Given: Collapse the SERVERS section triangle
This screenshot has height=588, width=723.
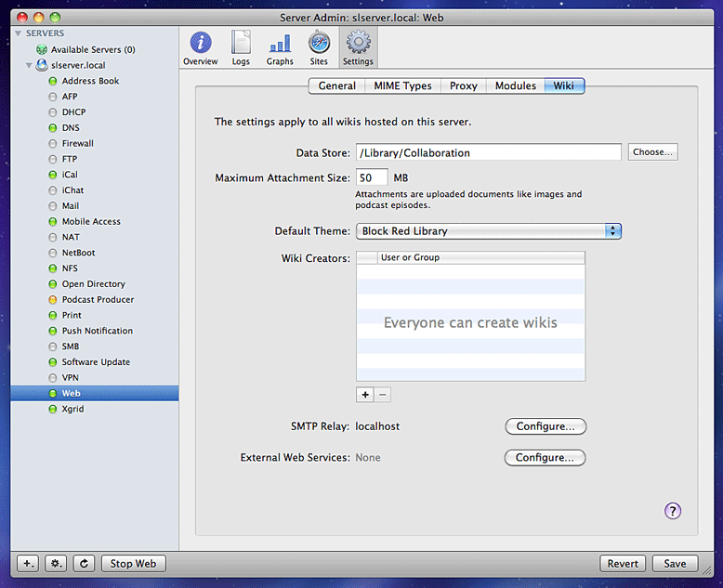Looking at the screenshot, I should 19,33.
